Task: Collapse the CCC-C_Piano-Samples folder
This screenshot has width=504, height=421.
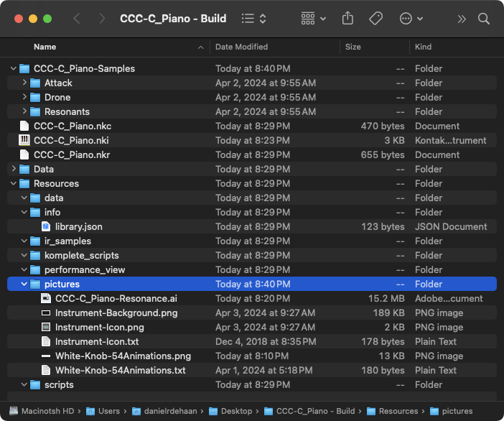Action: (14, 68)
